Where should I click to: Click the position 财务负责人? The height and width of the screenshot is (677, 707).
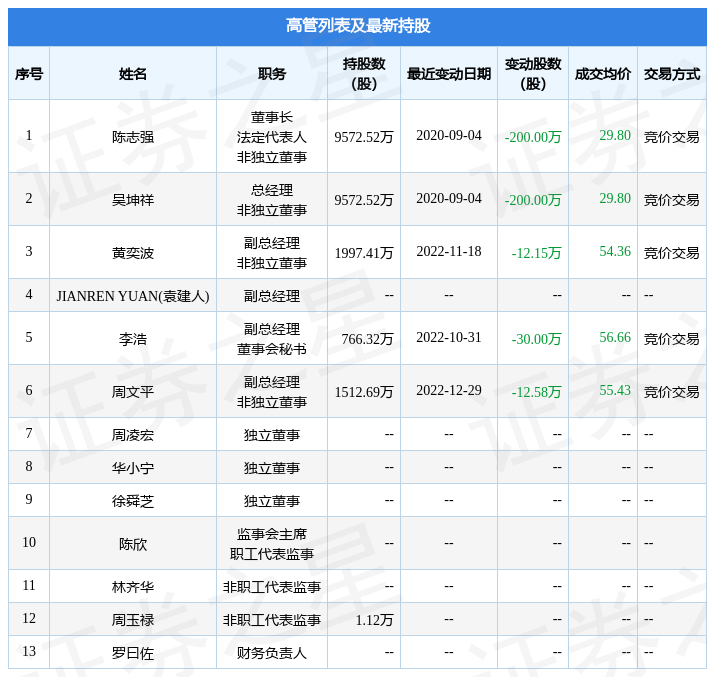tap(272, 653)
